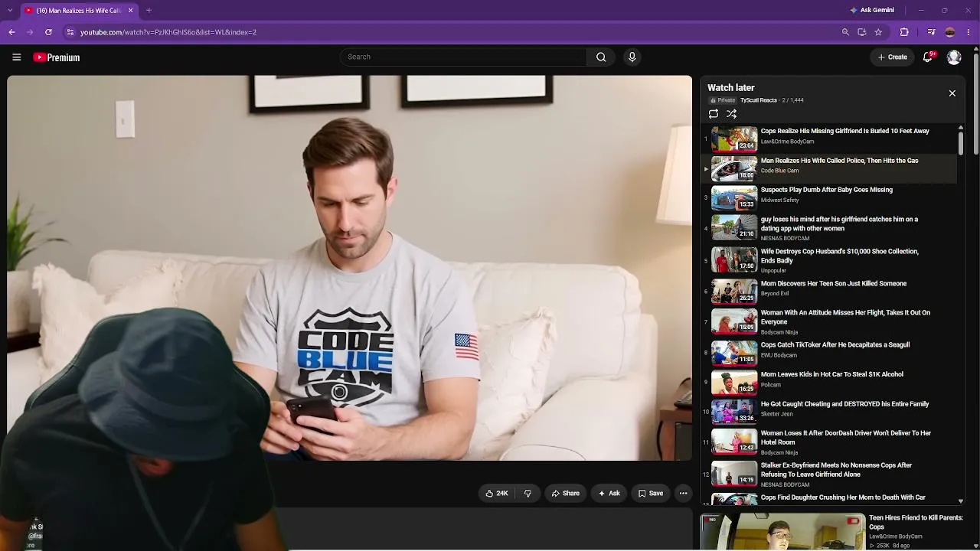Start voice search with microphone icon
The height and width of the screenshot is (551, 980).
[x=632, y=57]
